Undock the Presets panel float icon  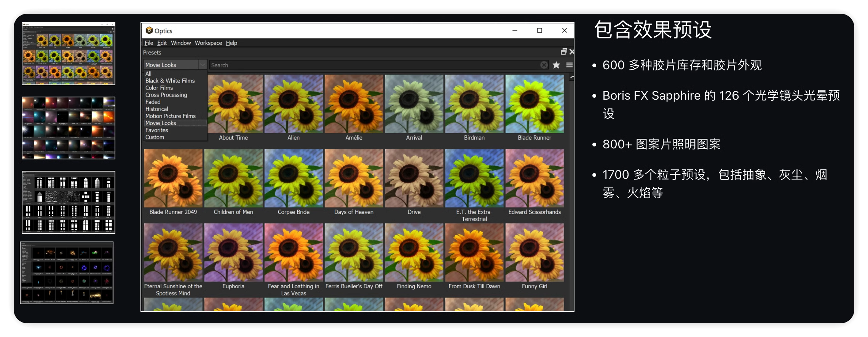pos(564,52)
